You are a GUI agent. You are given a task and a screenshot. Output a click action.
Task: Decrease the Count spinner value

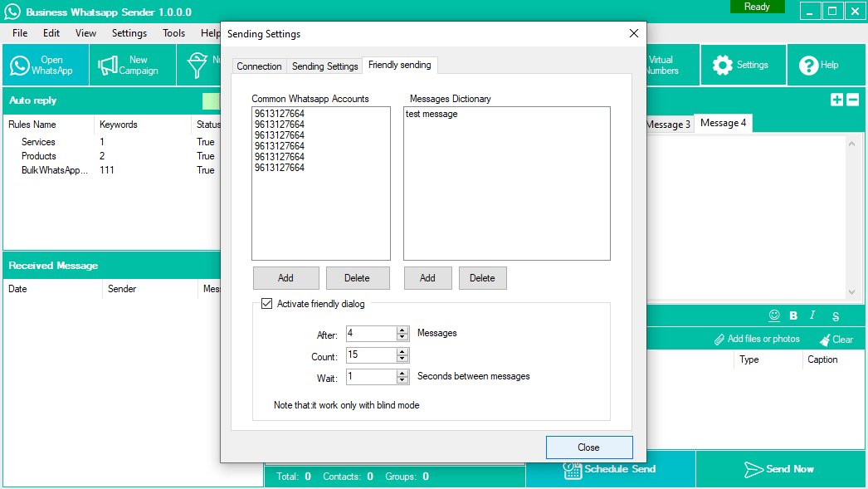402,359
